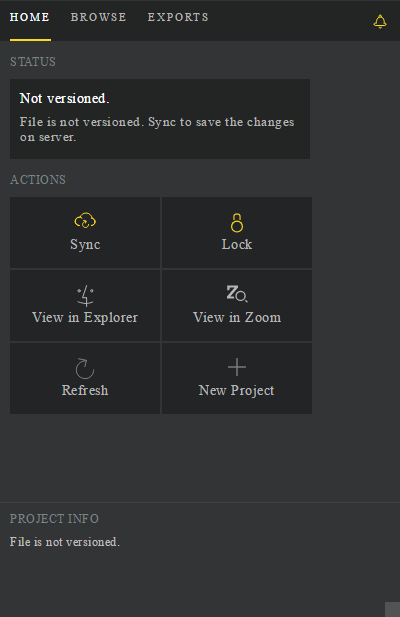Choose the View in Zoom label
This screenshot has height=617, width=400.
click(x=237, y=317)
